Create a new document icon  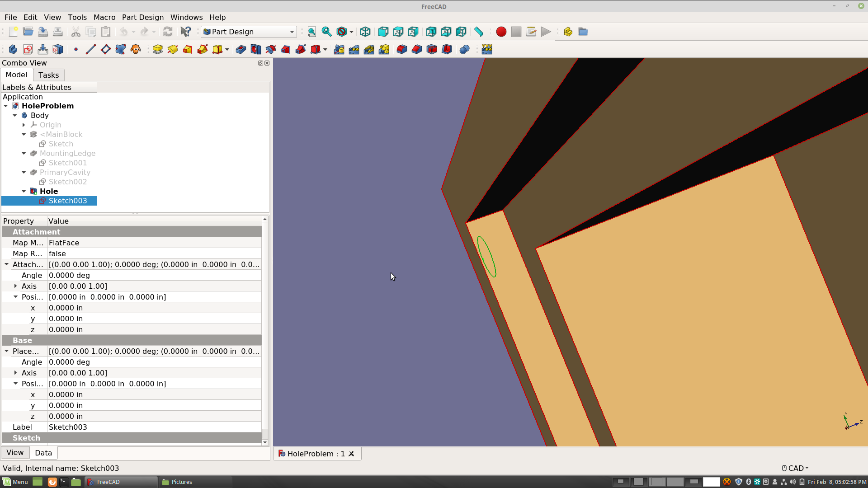tap(13, 32)
